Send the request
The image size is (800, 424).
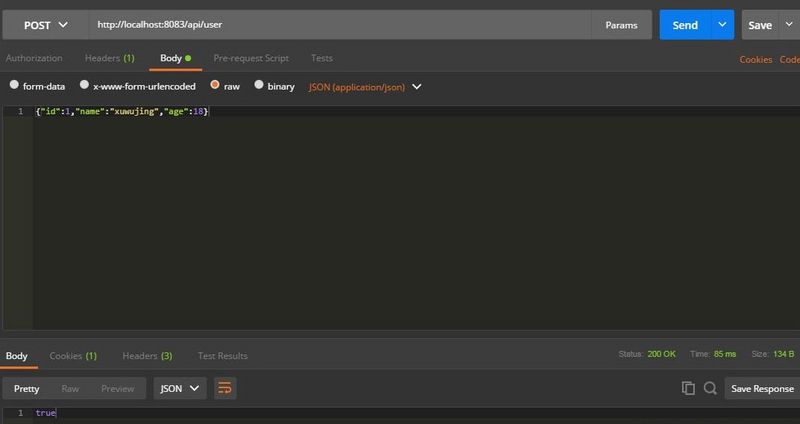tap(685, 25)
